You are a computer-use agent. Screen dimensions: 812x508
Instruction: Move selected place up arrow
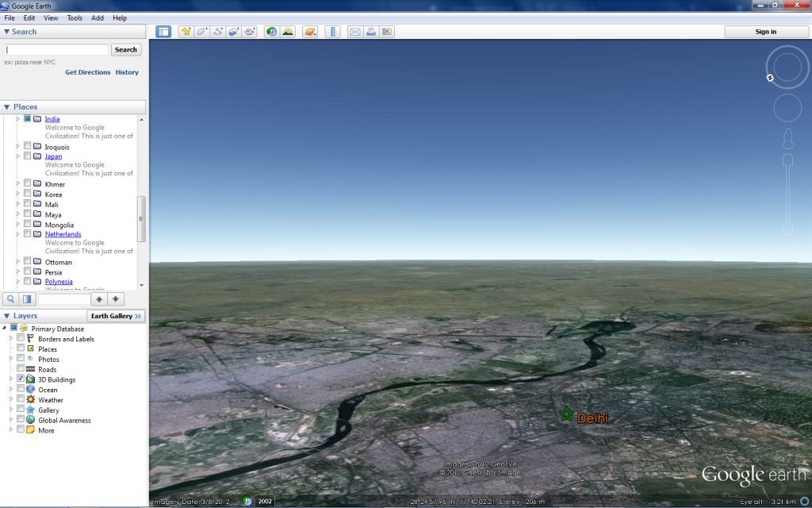pyautogui.click(x=99, y=299)
